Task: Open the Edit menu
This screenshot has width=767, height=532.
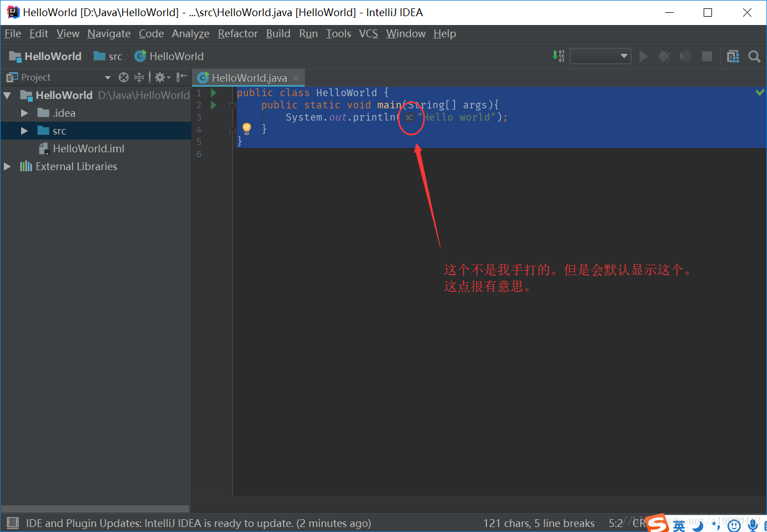Action: (39, 33)
